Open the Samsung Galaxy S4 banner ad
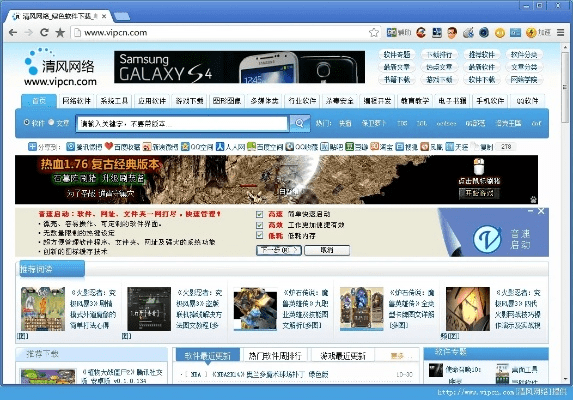The height and width of the screenshot is (400, 573). (x=239, y=67)
